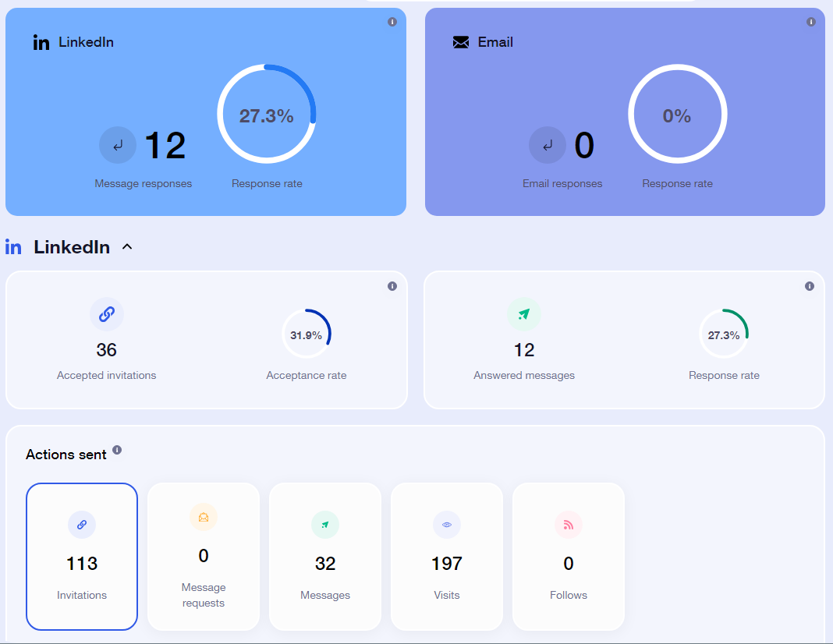
Task: Click the Message responses reply arrow icon
Action: point(118,145)
